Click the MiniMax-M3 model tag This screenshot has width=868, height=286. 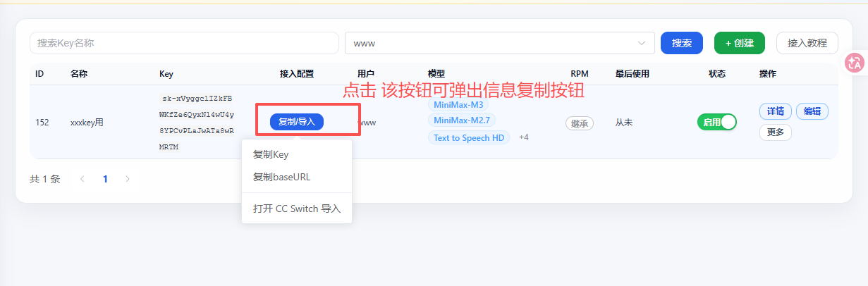(x=458, y=105)
